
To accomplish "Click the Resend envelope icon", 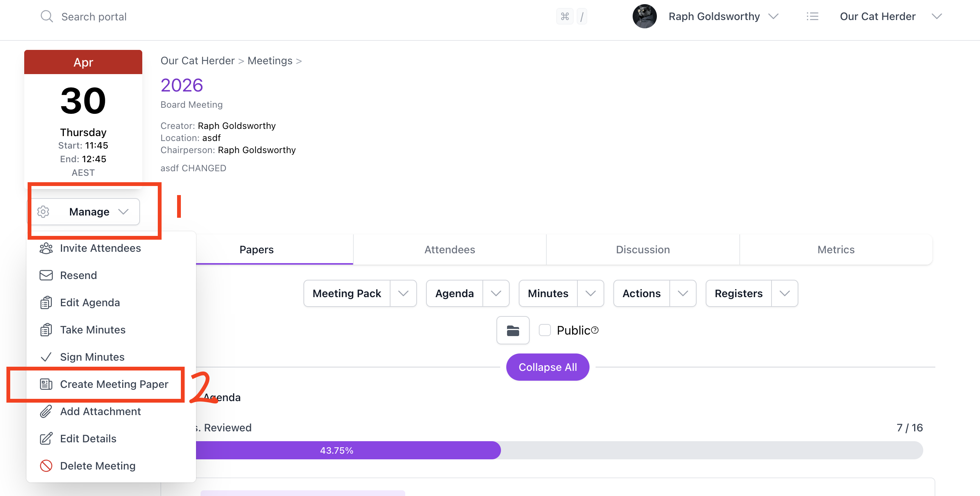I will (46, 275).
